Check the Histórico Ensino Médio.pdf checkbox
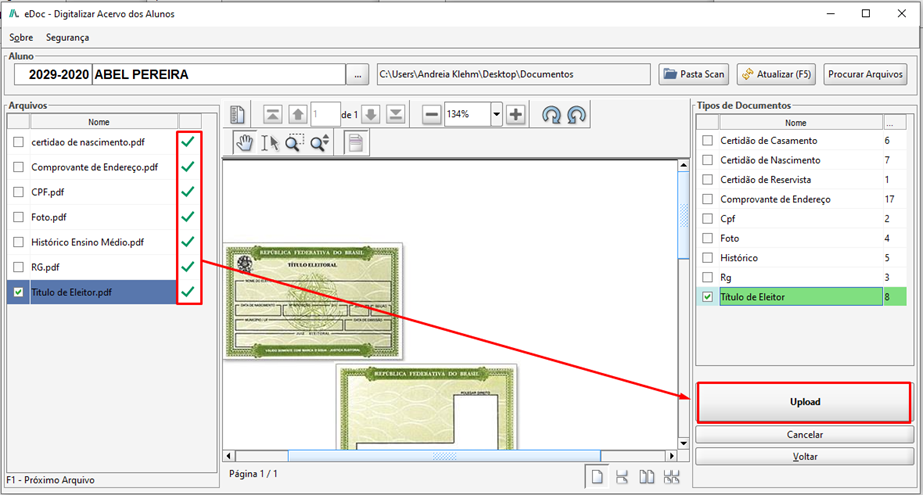This screenshot has height=495, width=923. point(18,242)
